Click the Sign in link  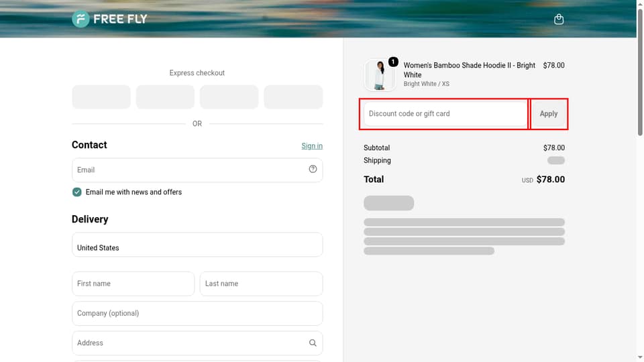(312, 145)
